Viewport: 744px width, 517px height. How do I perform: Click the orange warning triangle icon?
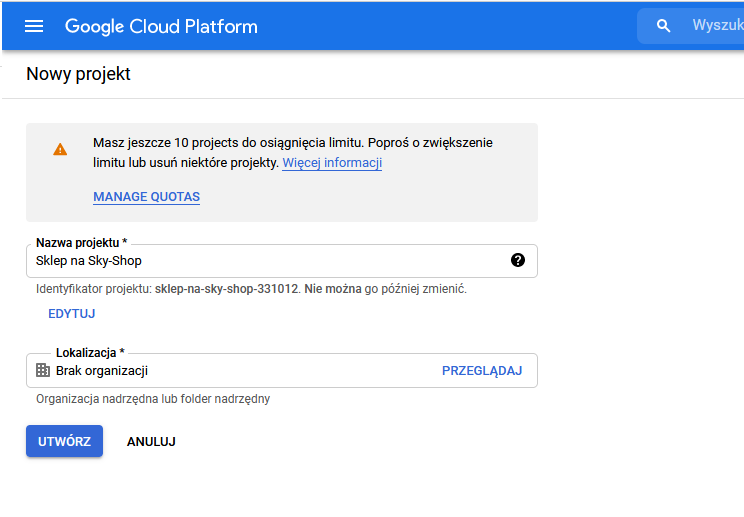click(60, 149)
